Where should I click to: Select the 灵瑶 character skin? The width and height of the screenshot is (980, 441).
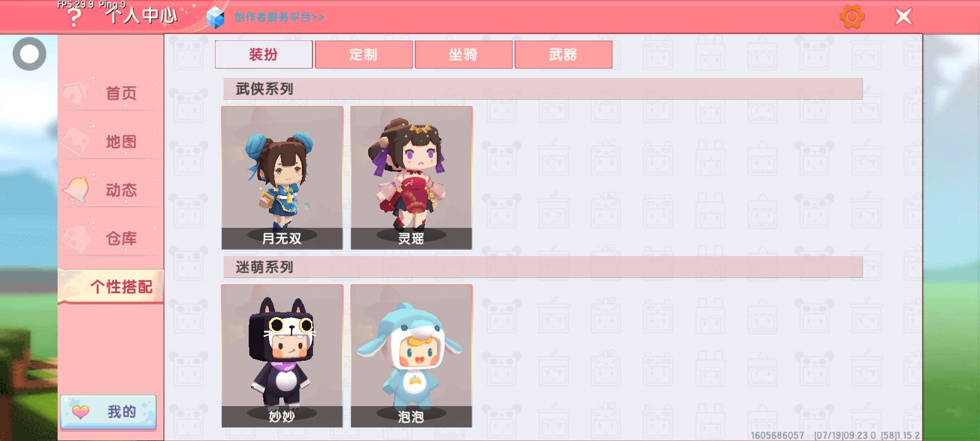[412, 178]
